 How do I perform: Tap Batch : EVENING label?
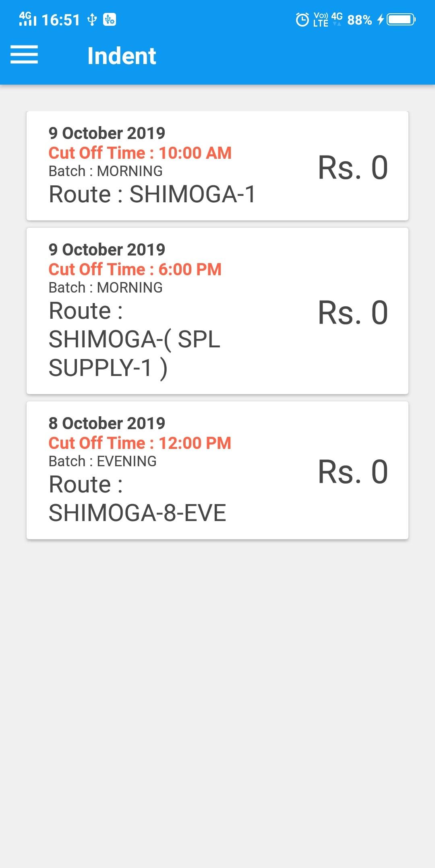click(103, 461)
